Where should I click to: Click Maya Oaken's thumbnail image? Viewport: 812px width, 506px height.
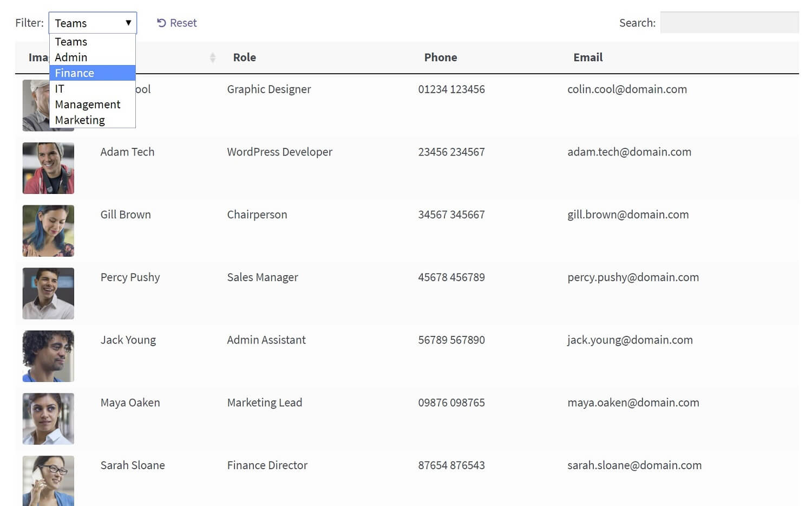click(48, 418)
